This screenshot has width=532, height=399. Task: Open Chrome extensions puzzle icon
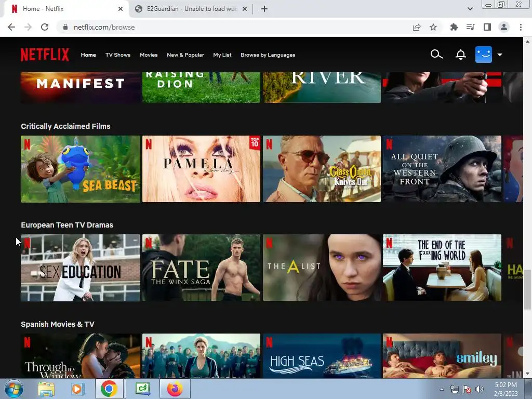454,27
